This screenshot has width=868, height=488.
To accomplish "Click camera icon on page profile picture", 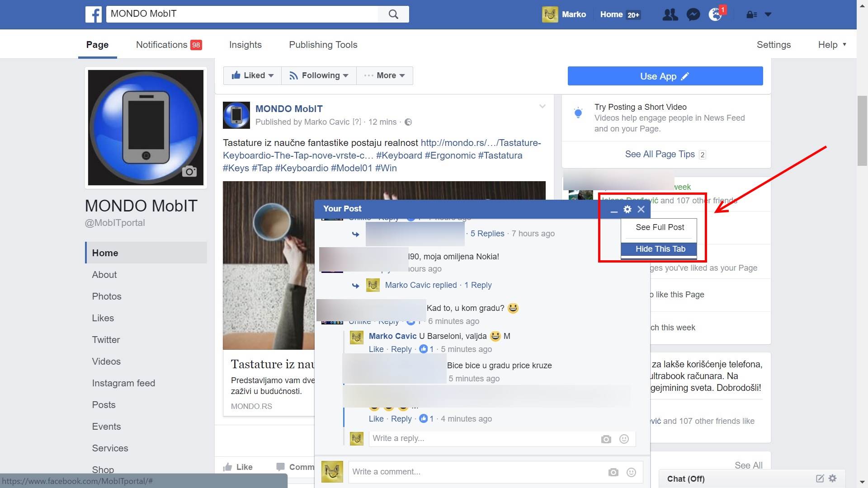I will 189,171.
